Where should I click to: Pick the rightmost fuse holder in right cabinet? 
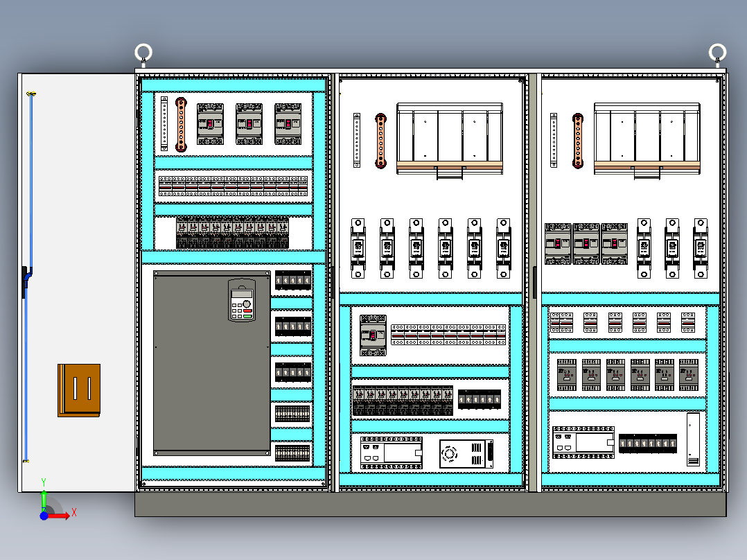701,248
